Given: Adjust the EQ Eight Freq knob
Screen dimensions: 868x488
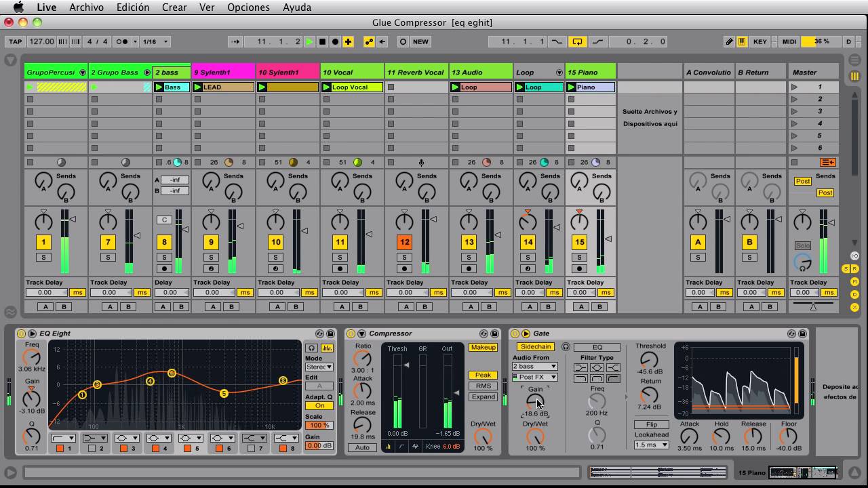Looking at the screenshot, I should click(x=32, y=357).
